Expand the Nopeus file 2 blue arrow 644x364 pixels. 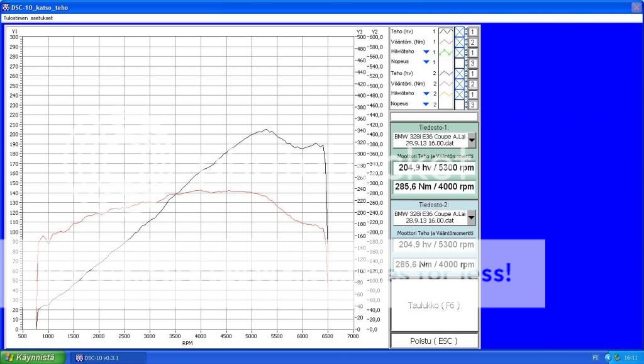(x=426, y=104)
